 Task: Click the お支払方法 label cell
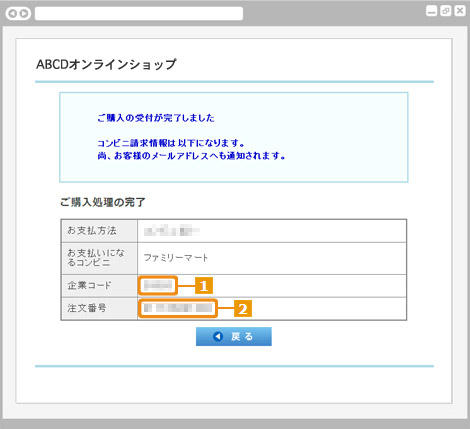coord(99,231)
